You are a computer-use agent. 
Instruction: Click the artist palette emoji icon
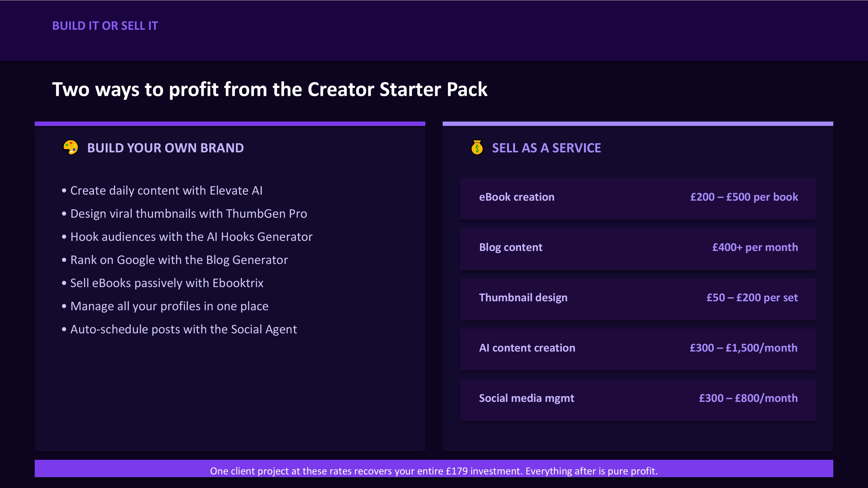(x=71, y=147)
